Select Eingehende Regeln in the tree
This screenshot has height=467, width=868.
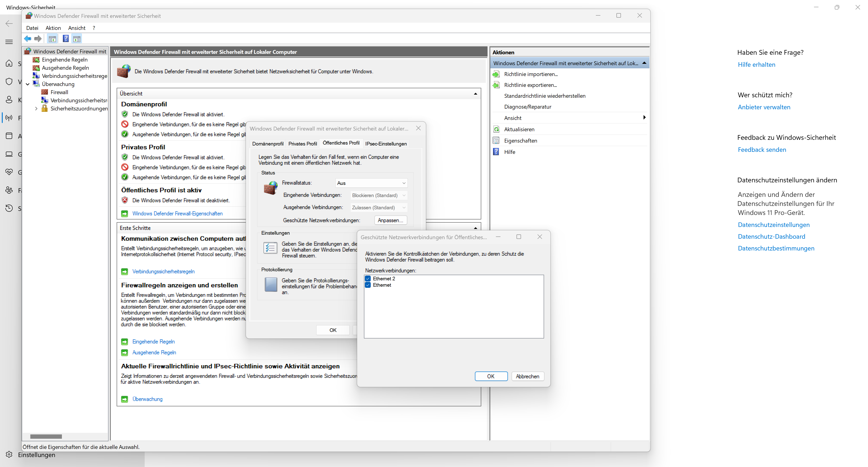64,60
